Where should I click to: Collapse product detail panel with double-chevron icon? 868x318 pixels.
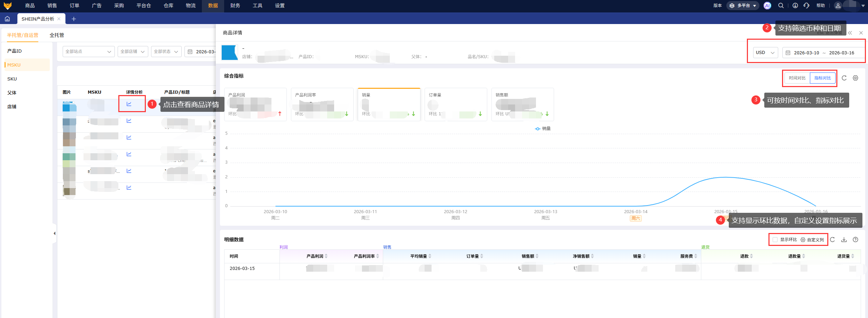[x=850, y=33]
